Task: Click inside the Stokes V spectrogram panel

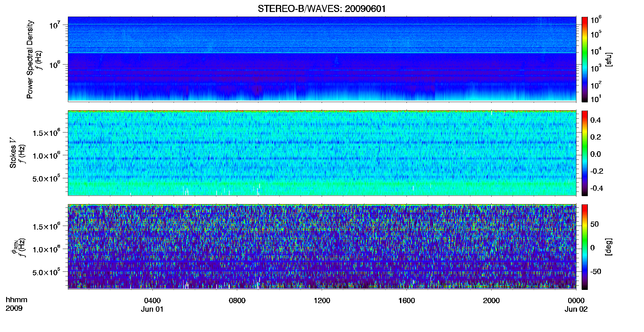Action: click(322, 153)
